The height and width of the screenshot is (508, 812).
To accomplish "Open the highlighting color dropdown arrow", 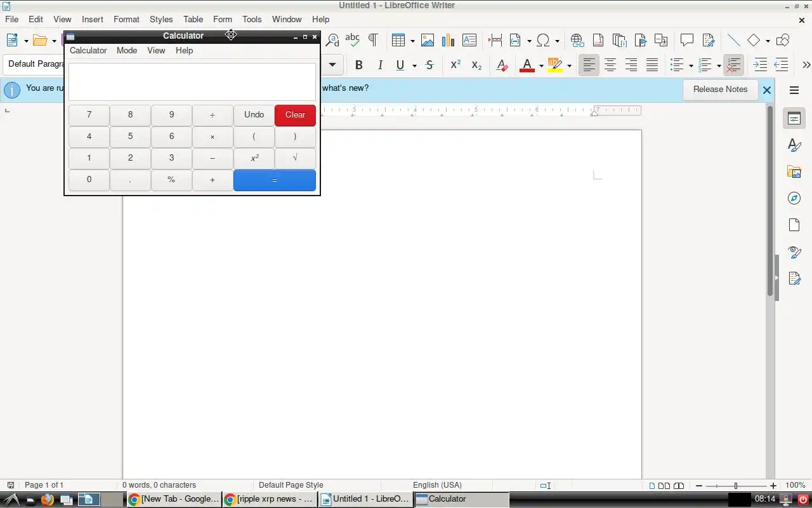I will point(569,65).
